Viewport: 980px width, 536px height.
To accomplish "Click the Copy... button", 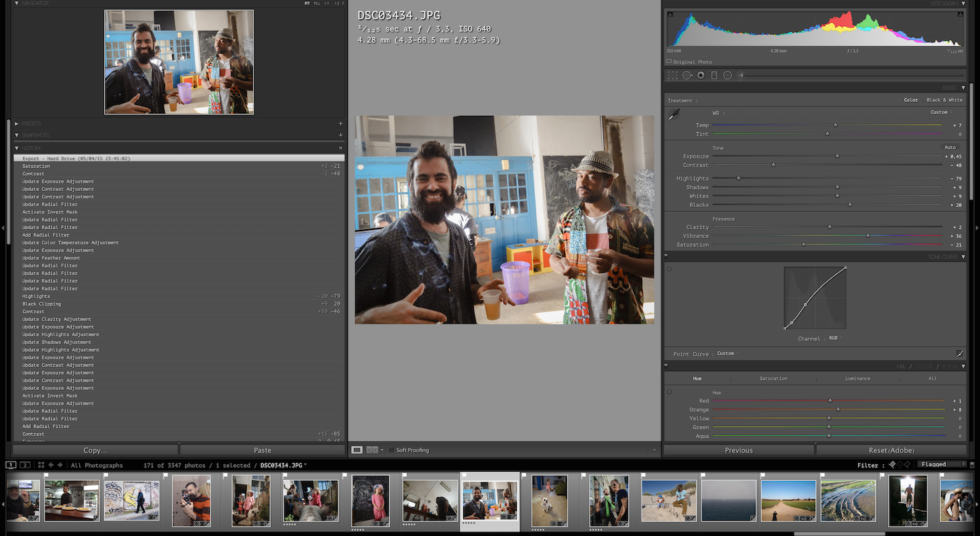I will (x=95, y=450).
